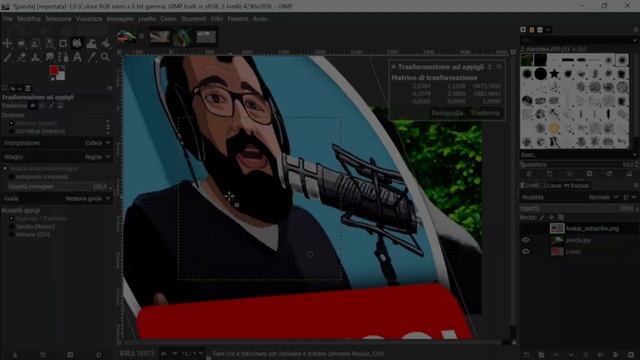Switch to the Canali tab
Image resolution: width=640 pixels, height=360 pixels.
point(553,186)
